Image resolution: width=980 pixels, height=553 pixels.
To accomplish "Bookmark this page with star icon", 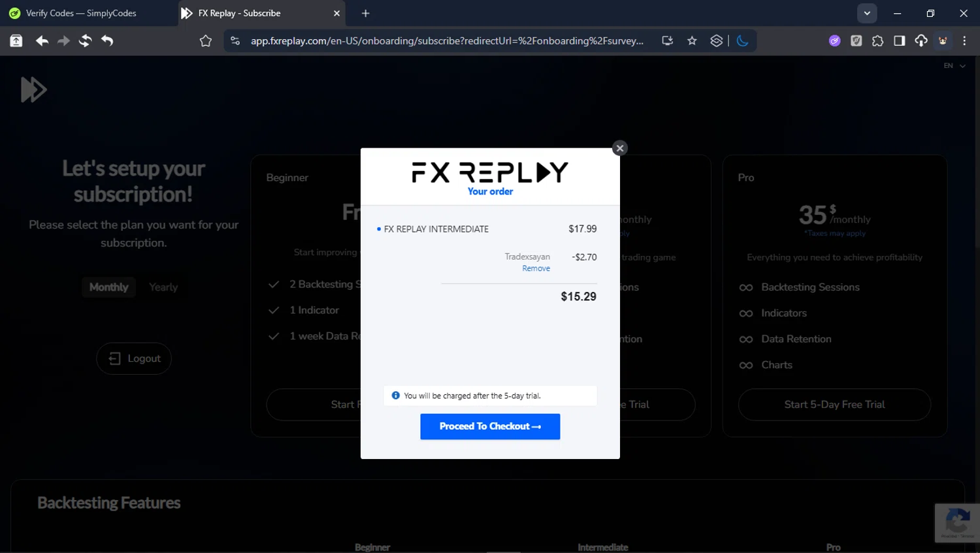I will coord(692,40).
